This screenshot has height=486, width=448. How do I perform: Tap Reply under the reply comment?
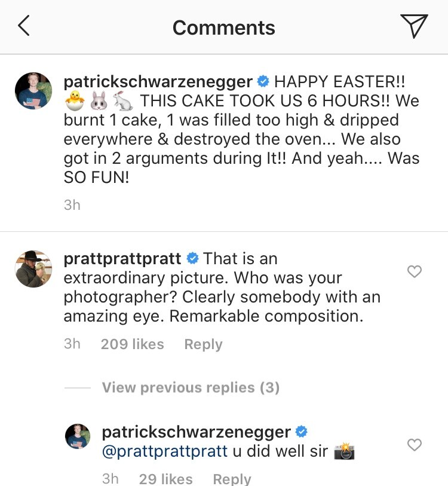coord(232,478)
